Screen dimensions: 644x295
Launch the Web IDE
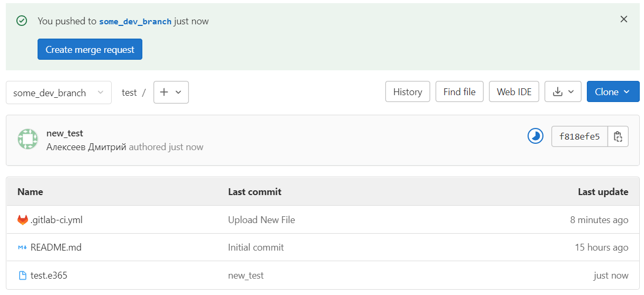514,92
